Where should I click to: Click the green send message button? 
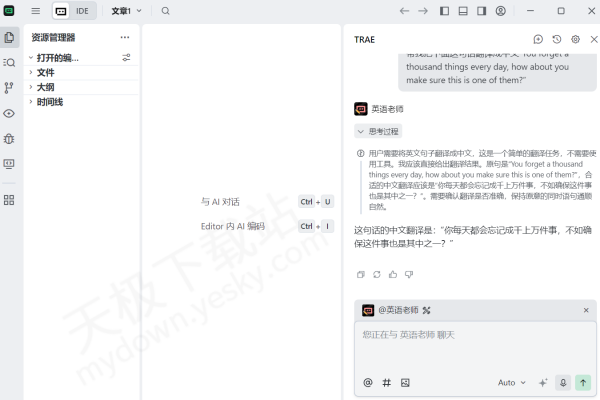[x=583, y=382]
